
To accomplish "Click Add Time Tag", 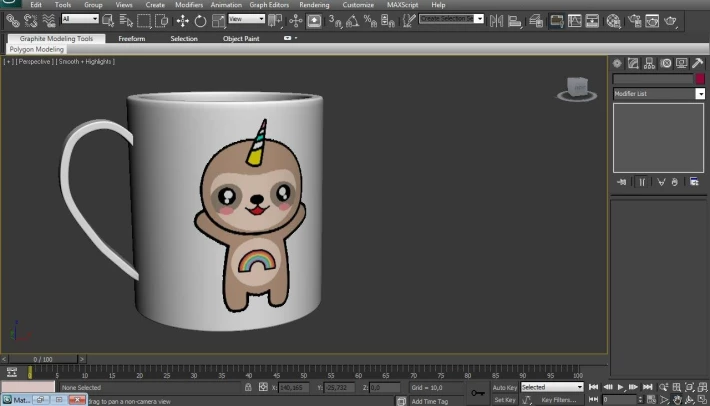I will click(x=429, y=401).
